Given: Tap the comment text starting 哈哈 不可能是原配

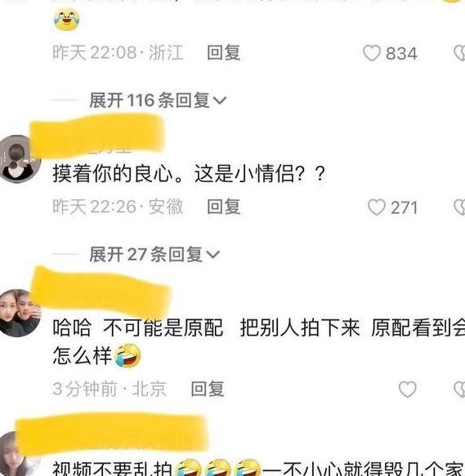Looking at the screenshot, I should pos(258,341).
